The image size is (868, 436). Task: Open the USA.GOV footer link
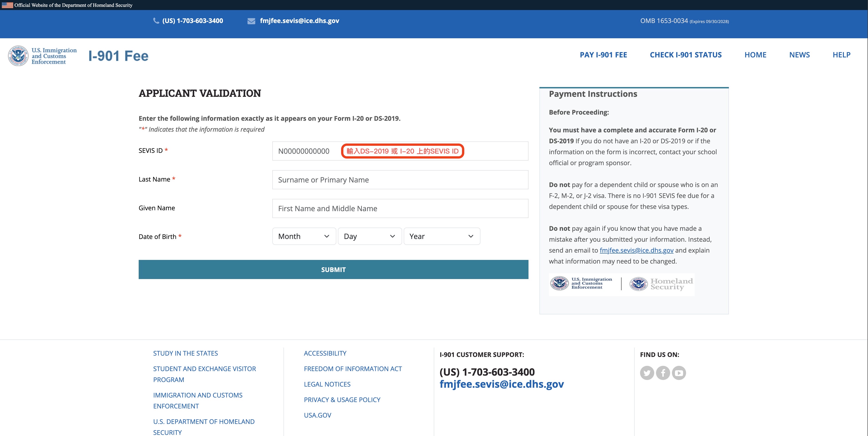317,415
